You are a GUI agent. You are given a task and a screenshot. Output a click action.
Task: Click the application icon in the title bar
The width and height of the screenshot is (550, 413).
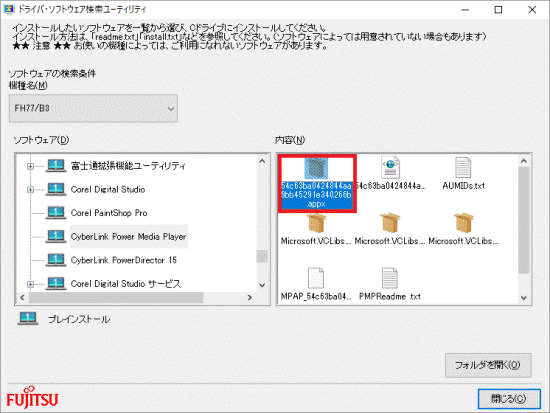click(x=8, y=9)
